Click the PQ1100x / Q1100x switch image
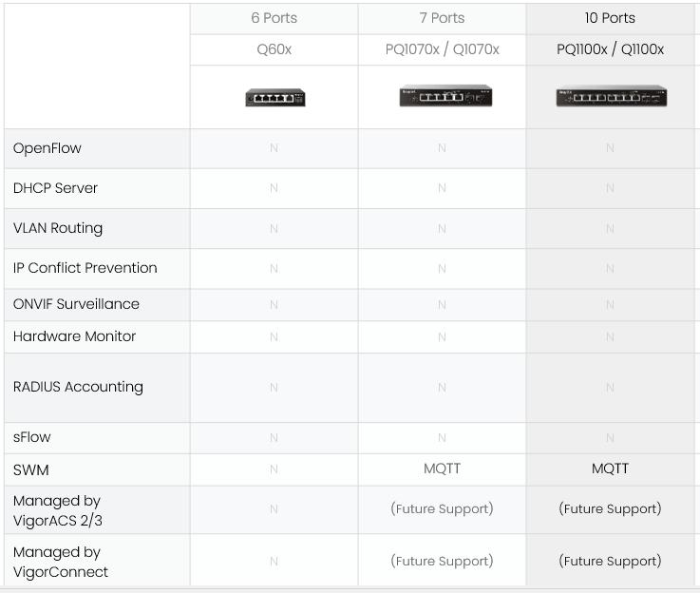 pyautogui.click(x=611, y=96)
